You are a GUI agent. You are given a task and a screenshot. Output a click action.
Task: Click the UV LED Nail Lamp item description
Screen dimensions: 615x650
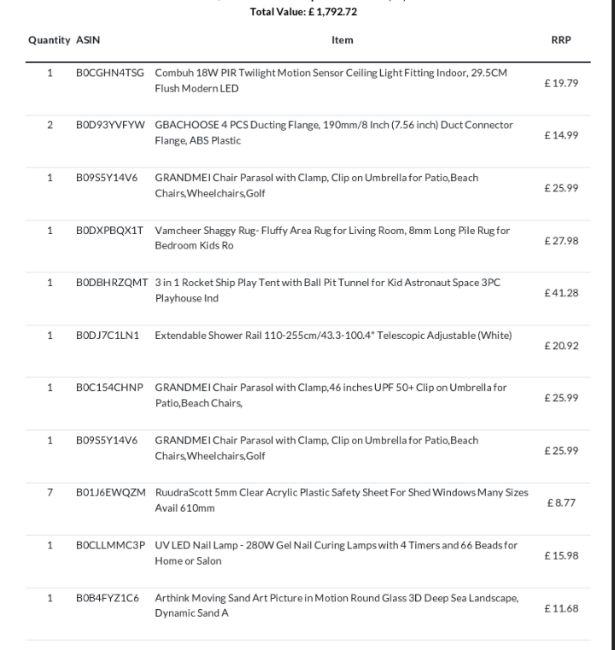(336, 553)
